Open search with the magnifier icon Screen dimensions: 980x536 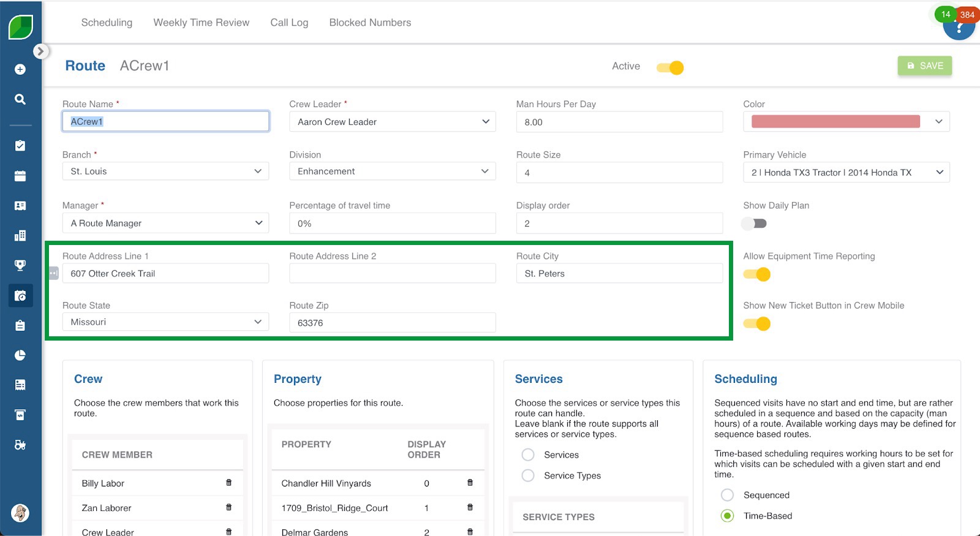[20, 99]
